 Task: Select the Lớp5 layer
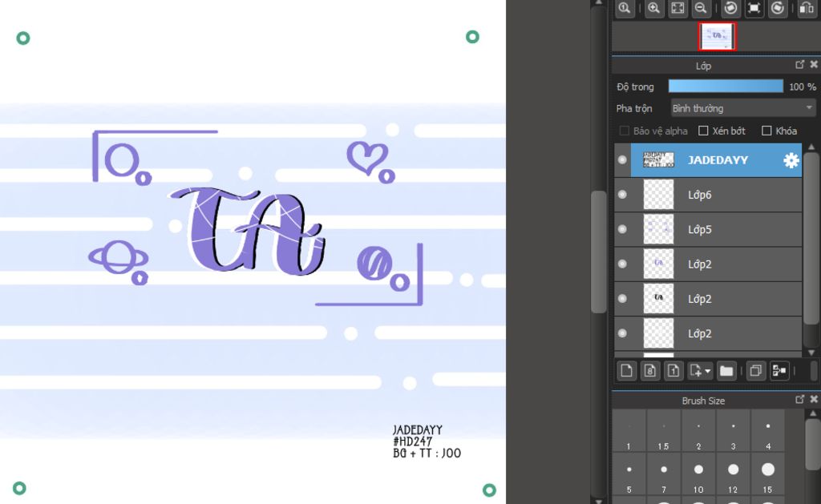coord(708,229)
